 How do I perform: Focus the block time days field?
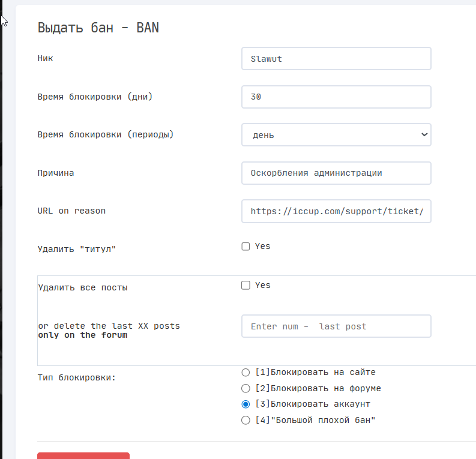tap(336, 97)
